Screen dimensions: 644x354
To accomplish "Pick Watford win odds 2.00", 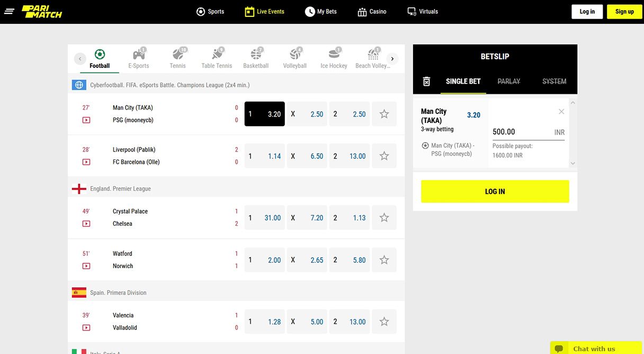I will [x=265, y=260].
